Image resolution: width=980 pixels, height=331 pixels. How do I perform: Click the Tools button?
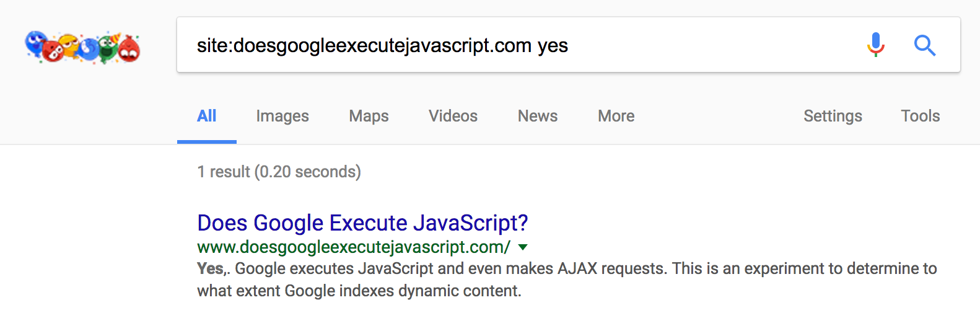click(920, 116)
